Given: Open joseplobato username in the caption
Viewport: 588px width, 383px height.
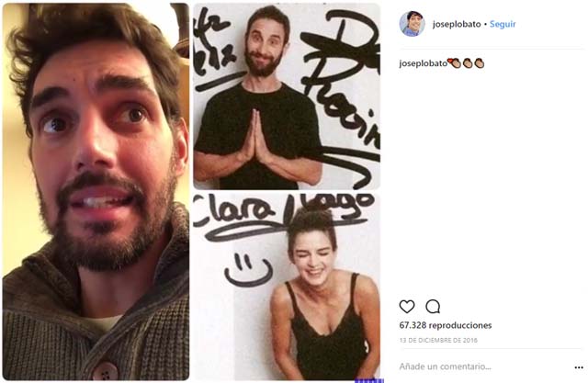Looking at the screenshot, I should (x=423, y=63).
